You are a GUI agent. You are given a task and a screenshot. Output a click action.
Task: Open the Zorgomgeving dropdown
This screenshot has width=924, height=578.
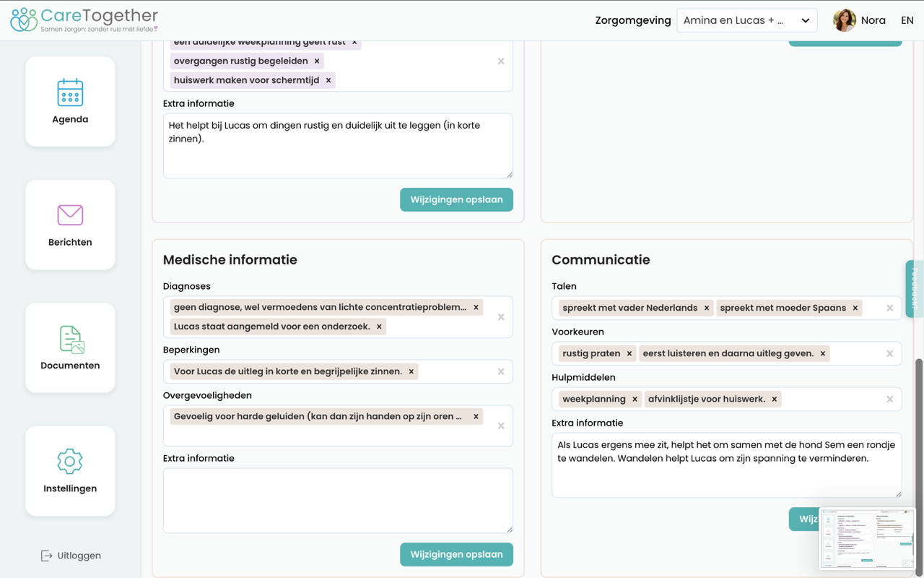[x=747, y=20]
